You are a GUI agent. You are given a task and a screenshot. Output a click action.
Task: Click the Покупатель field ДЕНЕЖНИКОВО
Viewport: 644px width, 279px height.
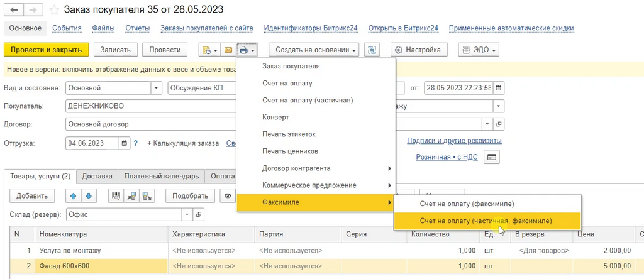(151, 106)
